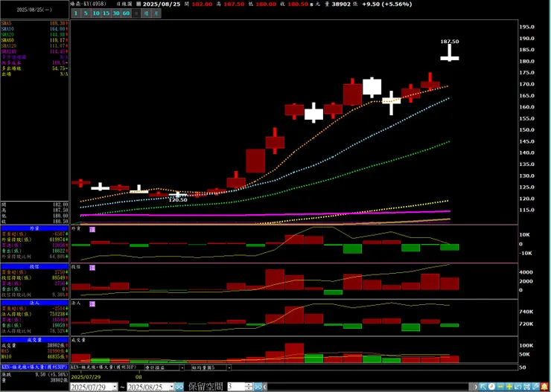Open the end date 2025/08/25 dropdown
551x392 pixels.
click(171, 387)
